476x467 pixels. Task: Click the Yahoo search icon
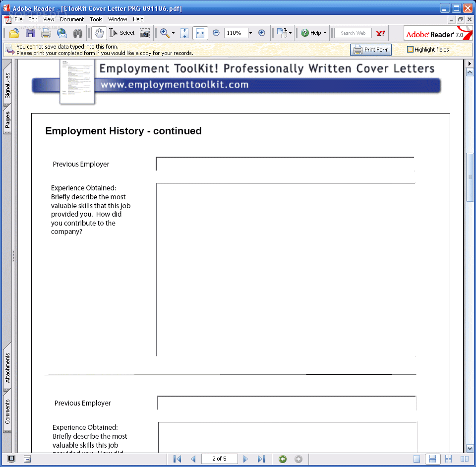(380, 33)
